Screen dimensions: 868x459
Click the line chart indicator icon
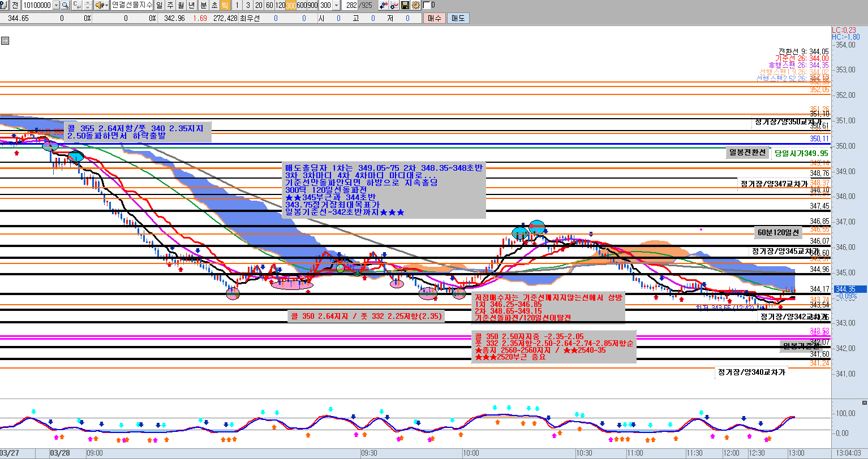point(394,5)
